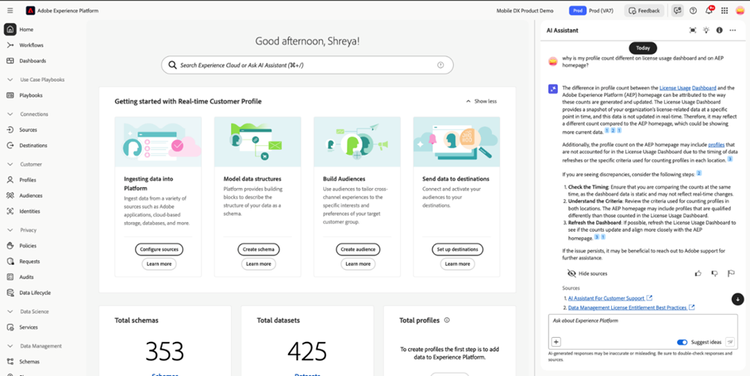The width and height of the screenshot is (750, 376).
Task: Open the Prod (VA7) sandbox selector
Action: click(x=592, y=11)
